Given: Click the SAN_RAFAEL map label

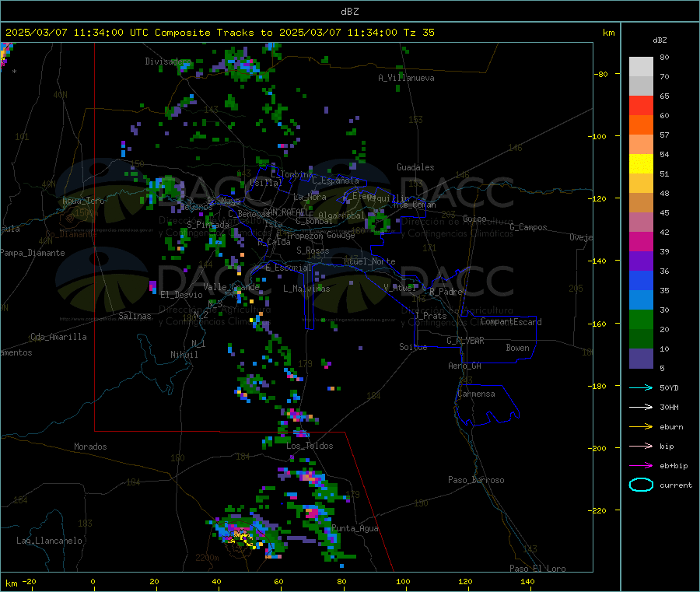Looking at the screenshot, I should click(x=285, y=212).
